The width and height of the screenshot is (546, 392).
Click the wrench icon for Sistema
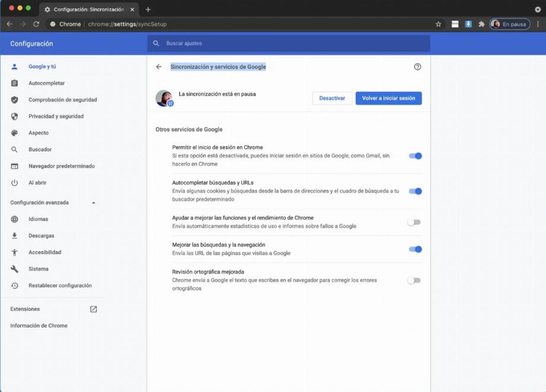click(x=14, y=269)
